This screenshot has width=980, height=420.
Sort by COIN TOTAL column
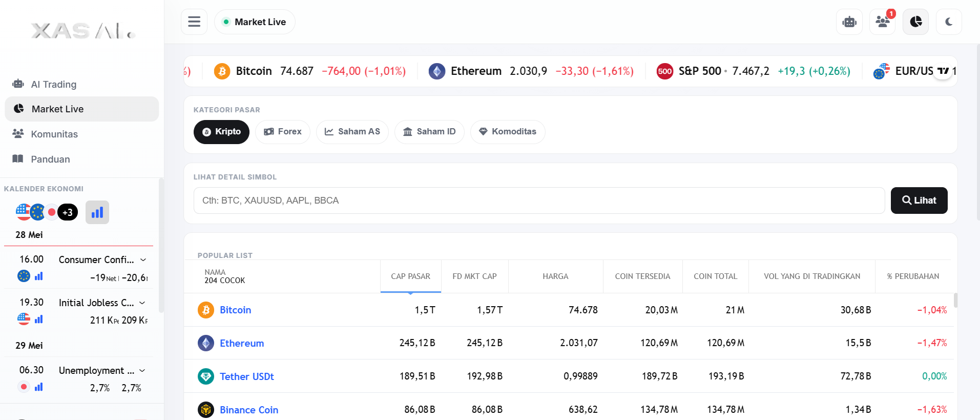pyautogui.click(x=716, y=276)
